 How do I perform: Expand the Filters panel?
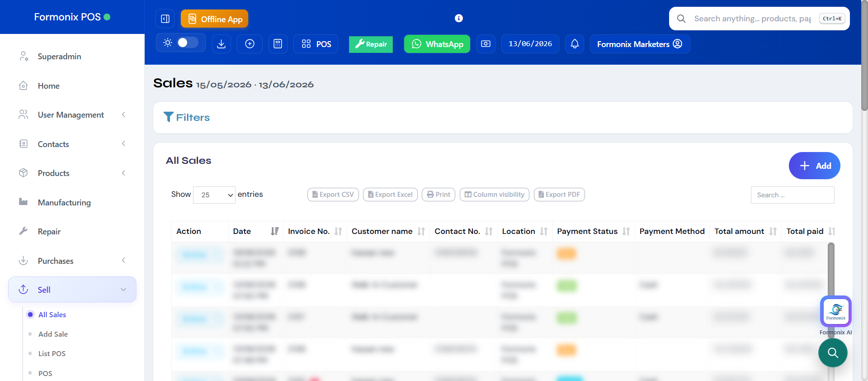pos(187,117)
